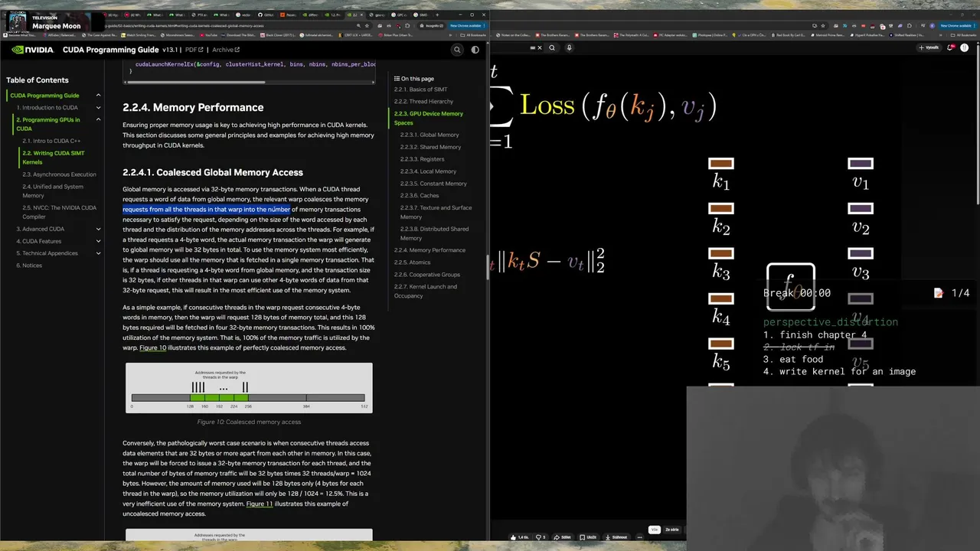Open the YouTube account avatar menu
The height and width of the screenshot is (551, 980).
[964, 47]
